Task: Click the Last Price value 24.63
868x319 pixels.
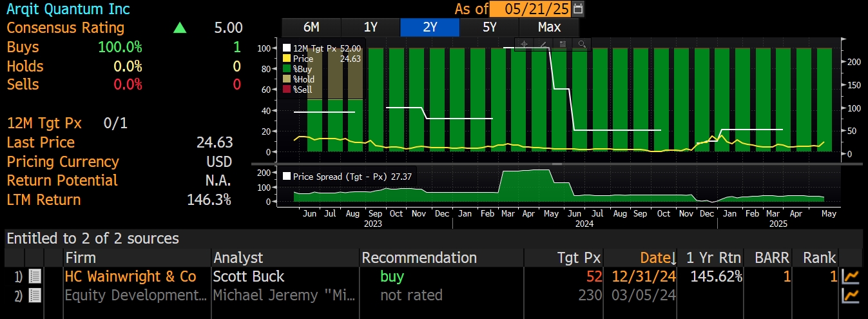Action: click(x=215, y=142)
